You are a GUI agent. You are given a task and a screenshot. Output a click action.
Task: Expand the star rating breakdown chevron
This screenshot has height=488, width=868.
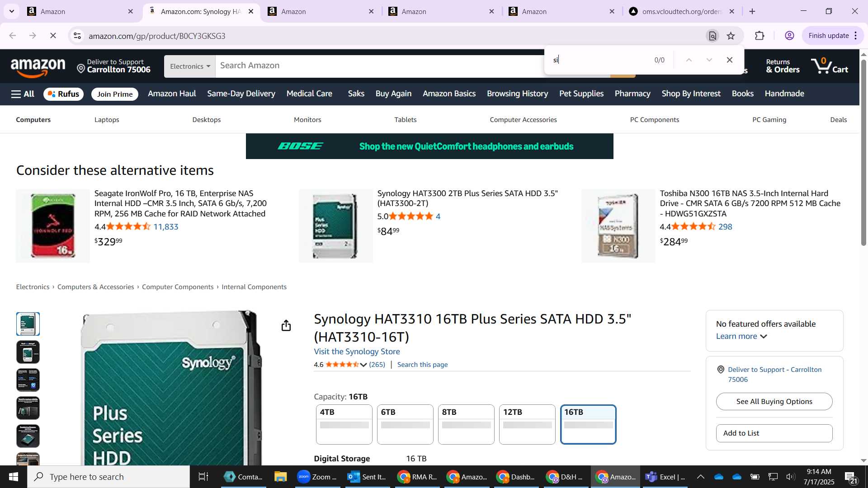tap(363, 365)
